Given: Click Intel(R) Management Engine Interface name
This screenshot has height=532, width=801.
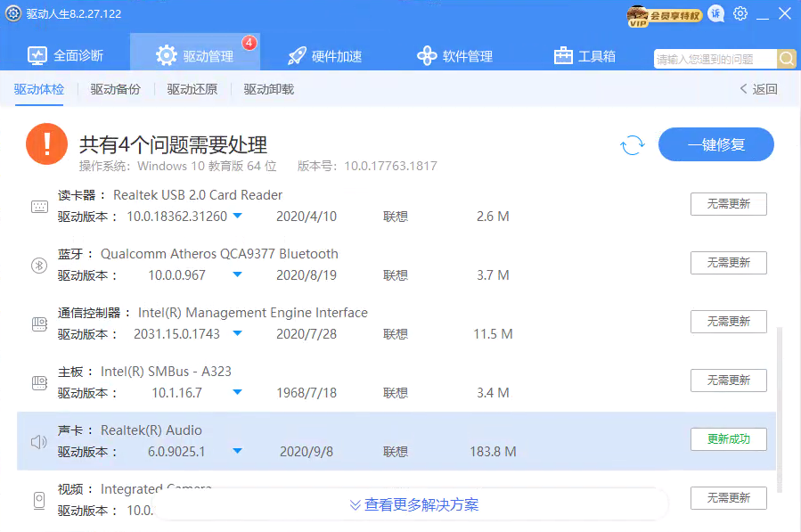Looking at the screenshot, I should (253, 313).
